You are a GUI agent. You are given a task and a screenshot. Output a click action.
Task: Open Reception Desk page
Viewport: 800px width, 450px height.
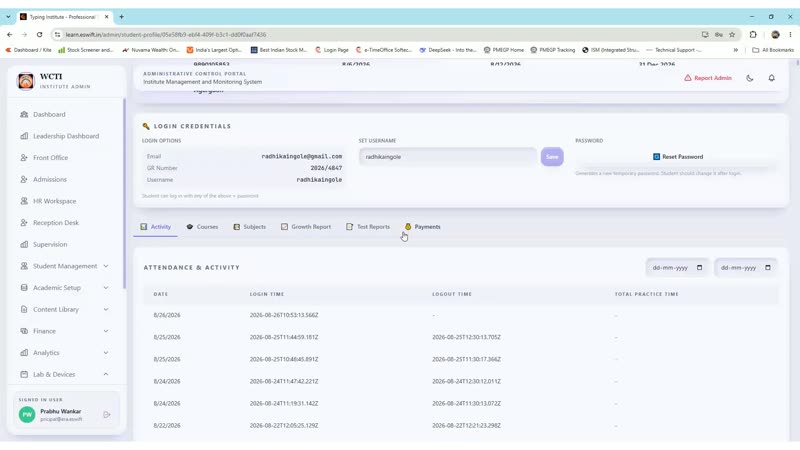[49, 223]
